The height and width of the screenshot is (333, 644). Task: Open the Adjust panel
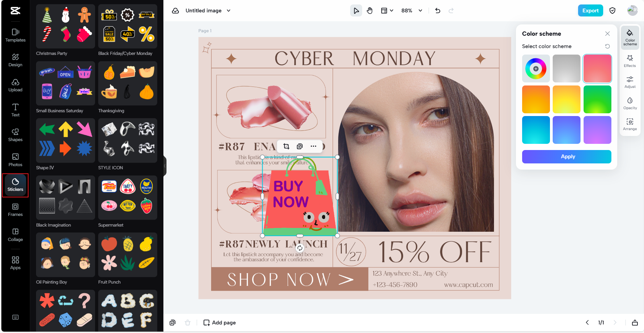630,82
